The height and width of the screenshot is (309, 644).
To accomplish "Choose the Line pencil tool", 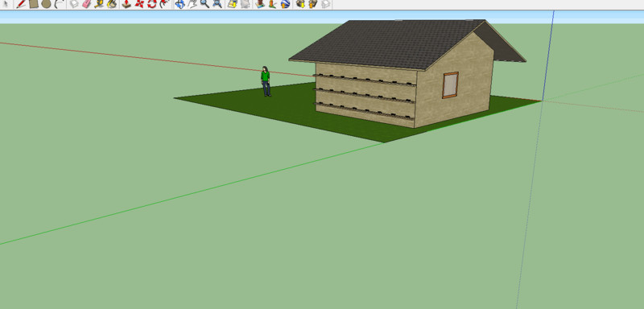I will 21,4.
